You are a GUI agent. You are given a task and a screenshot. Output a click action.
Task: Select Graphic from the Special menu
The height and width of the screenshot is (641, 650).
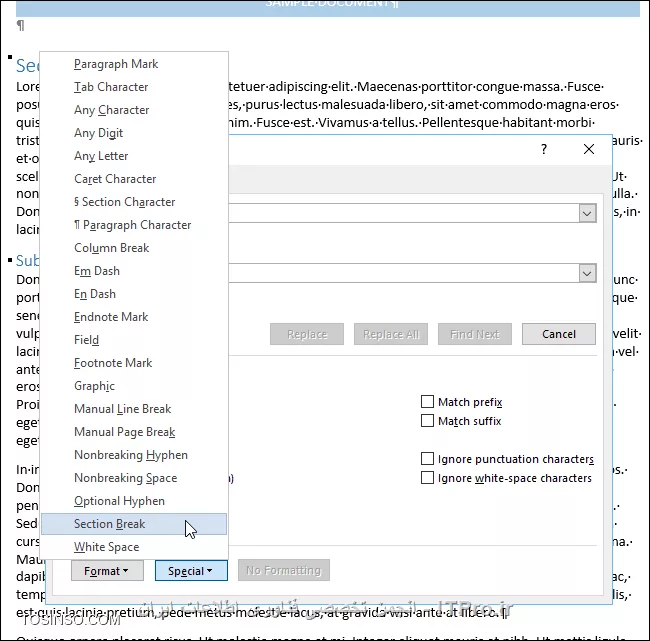pyautogui.click(x=134, y=386)
